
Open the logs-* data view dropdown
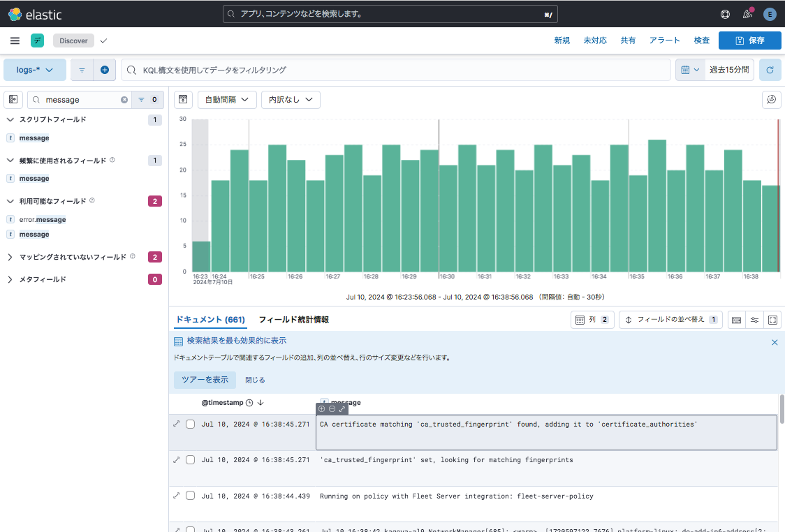(35, 70)
